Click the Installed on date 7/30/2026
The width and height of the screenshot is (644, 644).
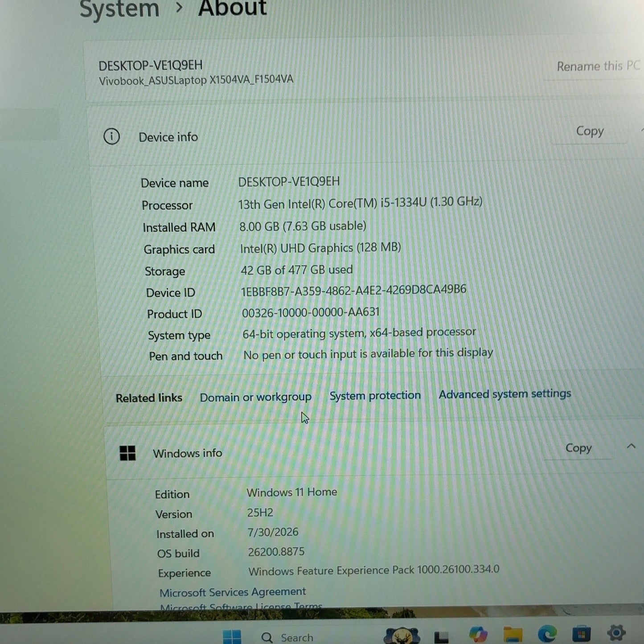(x=273, y=532)
